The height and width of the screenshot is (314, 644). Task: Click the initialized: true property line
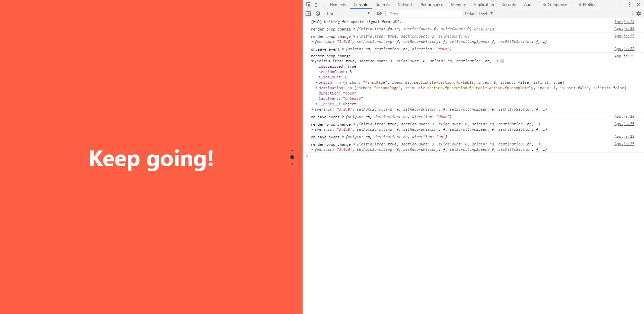337,66
